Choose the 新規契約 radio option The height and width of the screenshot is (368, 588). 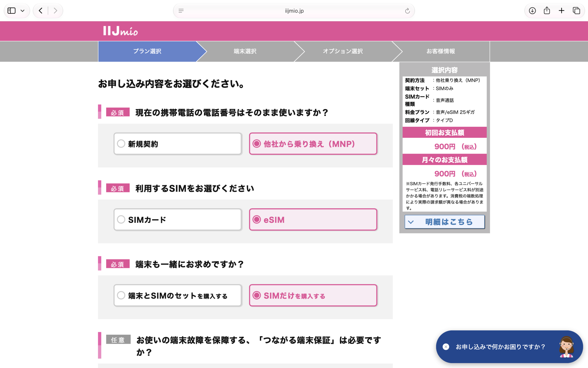point(178,144)
